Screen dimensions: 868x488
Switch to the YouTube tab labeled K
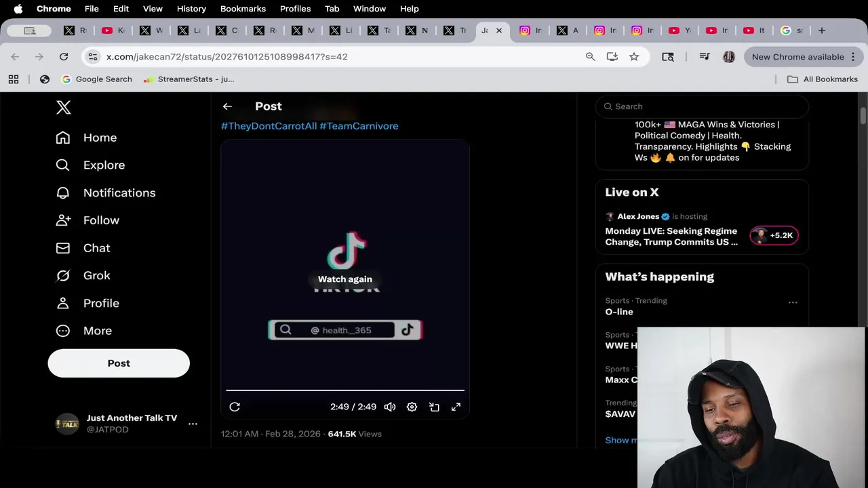pos(113,30)
